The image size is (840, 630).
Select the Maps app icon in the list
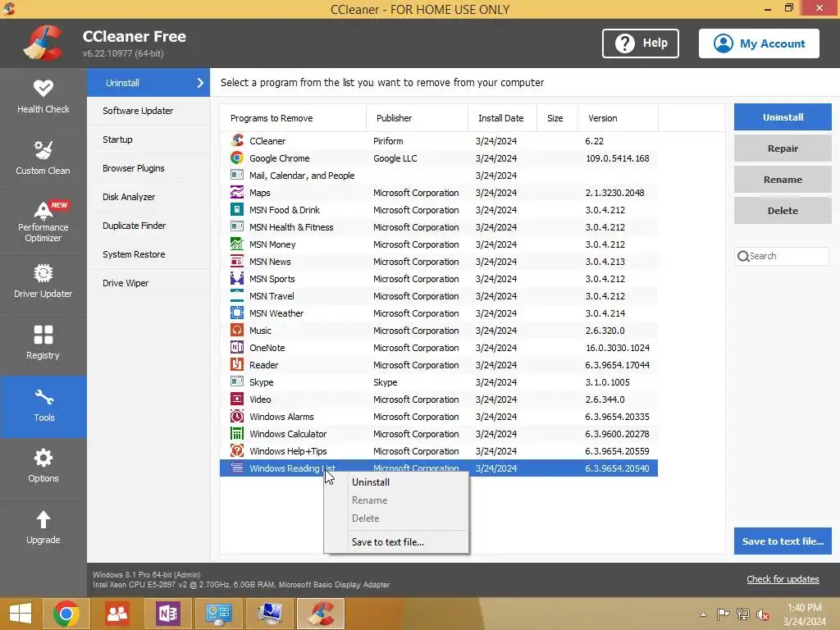click(237, 192)
